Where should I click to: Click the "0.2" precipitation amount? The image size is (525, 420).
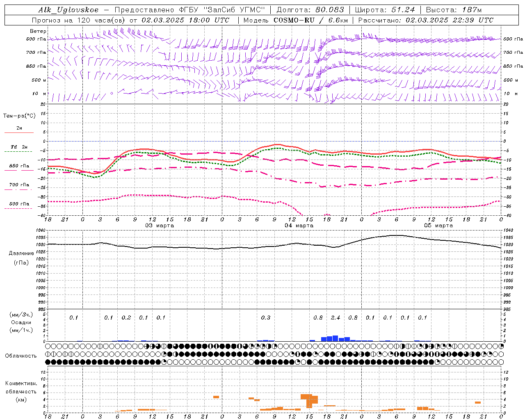point(126,317)
